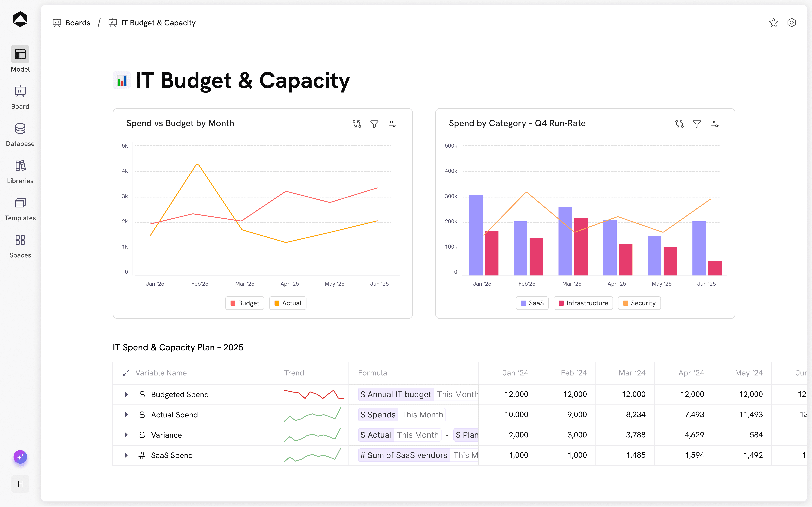Expand the variable name column width icon

[x=126, y=373]
